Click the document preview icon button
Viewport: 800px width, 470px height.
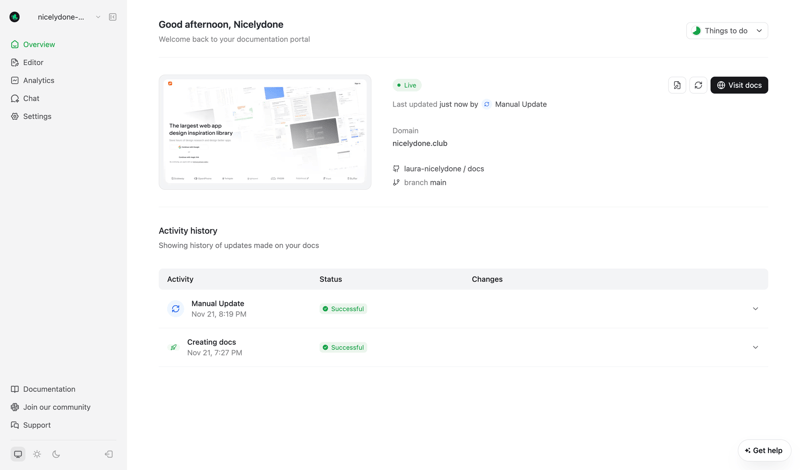[x=677, y=85]
